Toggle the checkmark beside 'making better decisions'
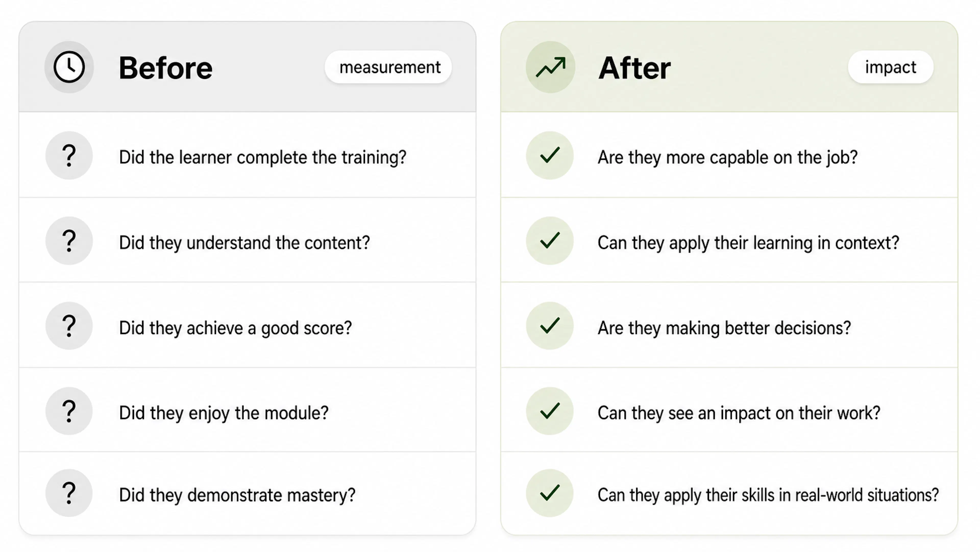980x552 pixels. [x=550, y=326]
